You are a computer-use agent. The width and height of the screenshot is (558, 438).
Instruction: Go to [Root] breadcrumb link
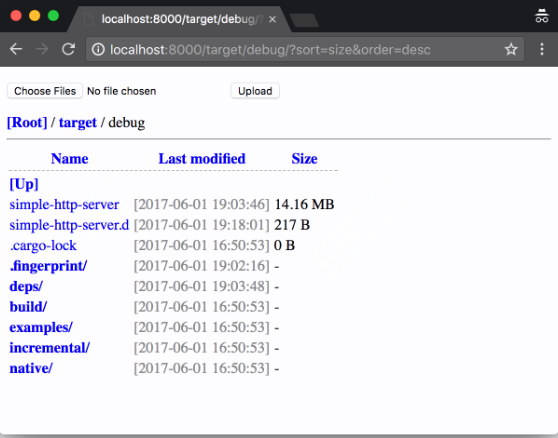27,122
